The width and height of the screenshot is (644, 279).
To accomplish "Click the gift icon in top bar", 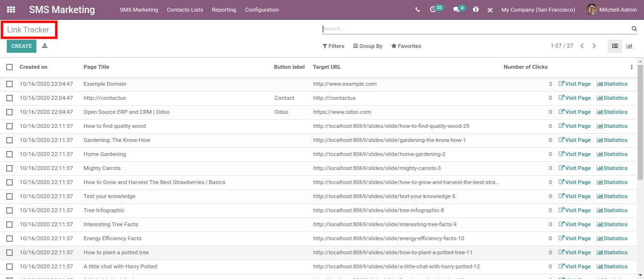I will tap(476, 10).
